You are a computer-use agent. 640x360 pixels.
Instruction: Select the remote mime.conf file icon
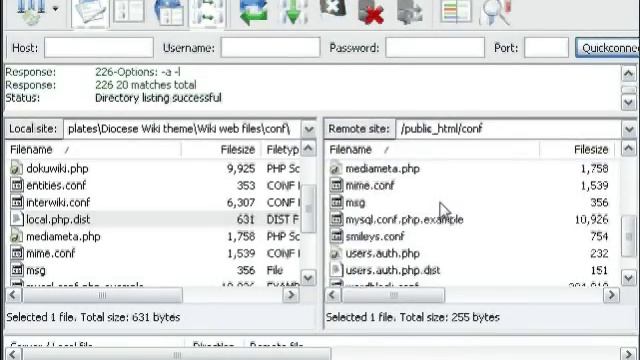click(336, 185)
